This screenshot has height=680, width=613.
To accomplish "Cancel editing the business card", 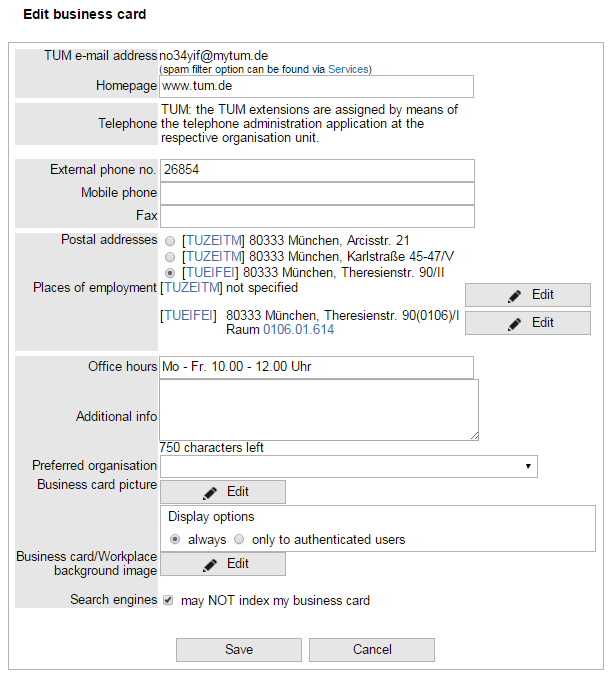I will point(372,650).
